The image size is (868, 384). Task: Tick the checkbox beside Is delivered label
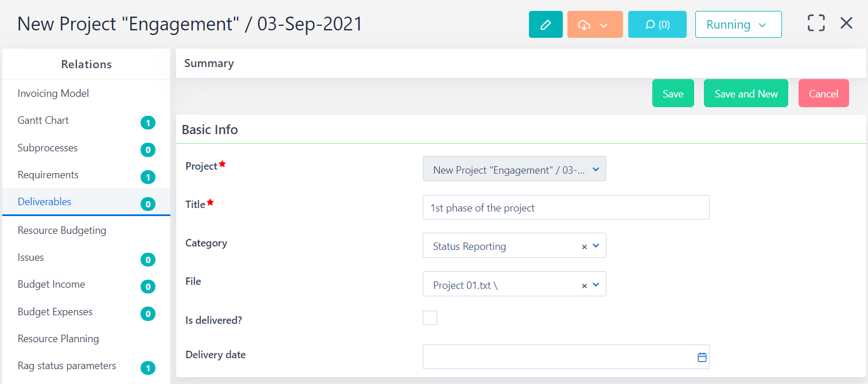click(430, 318)
